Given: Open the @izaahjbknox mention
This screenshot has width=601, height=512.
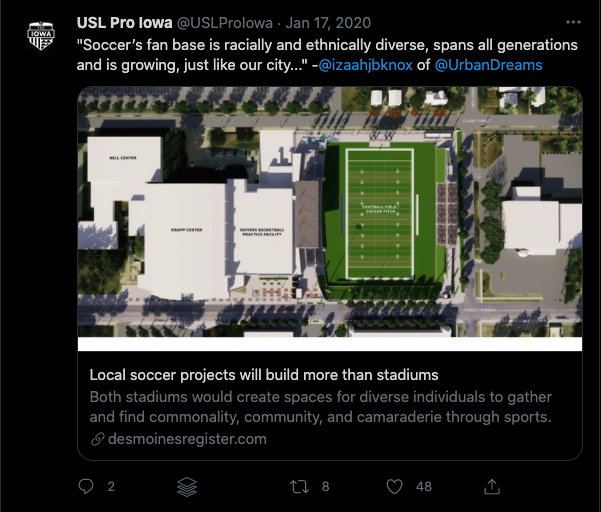Looking at the screenshot, I should 365,65.
